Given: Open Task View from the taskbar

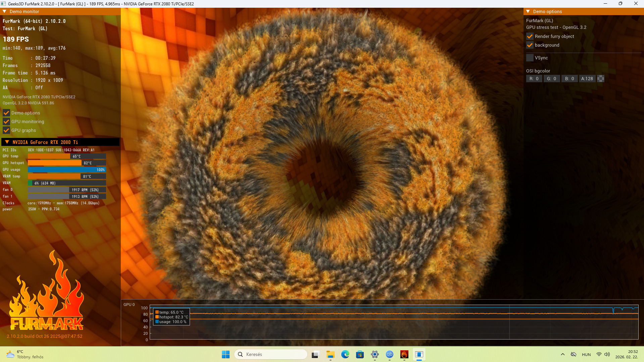Looking at the screenshot, I should coord(315,354).
